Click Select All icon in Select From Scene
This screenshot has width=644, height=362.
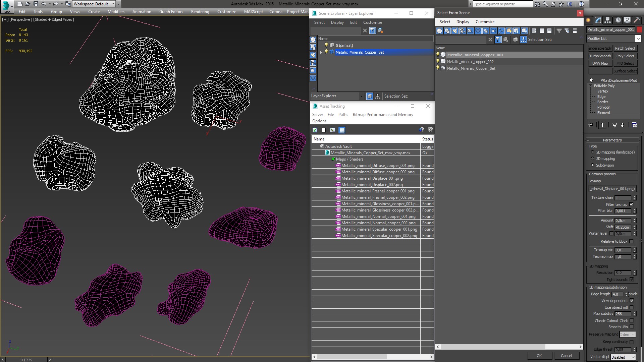[534, 31]
